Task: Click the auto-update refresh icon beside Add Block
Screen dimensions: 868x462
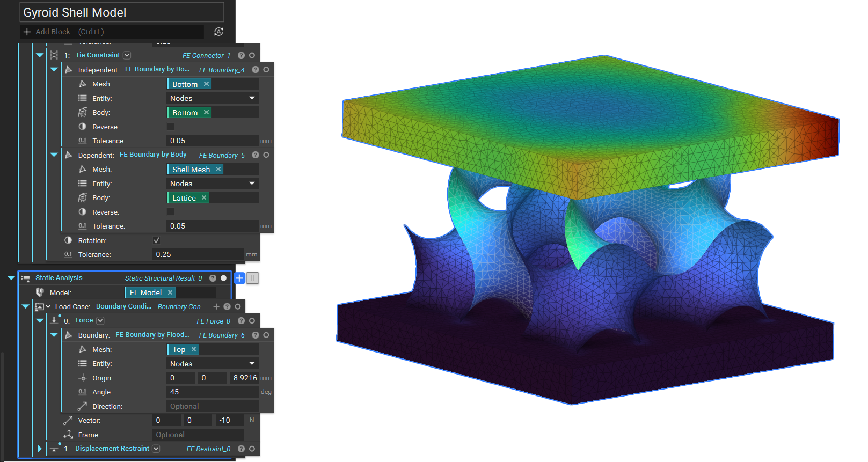Action: tap(218, 32)
